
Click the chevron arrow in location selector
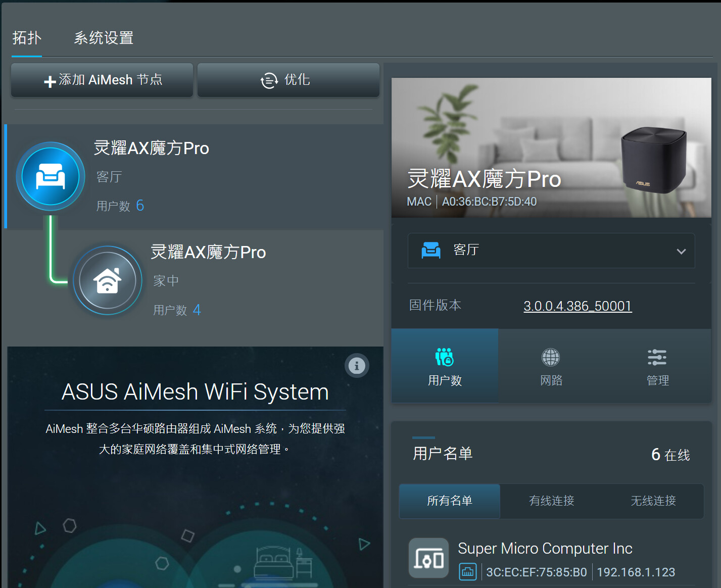pyautogui.click(x=681, y=251)
